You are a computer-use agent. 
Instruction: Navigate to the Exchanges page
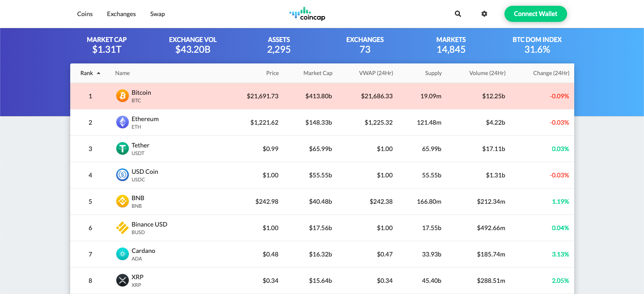click(121, 14)
